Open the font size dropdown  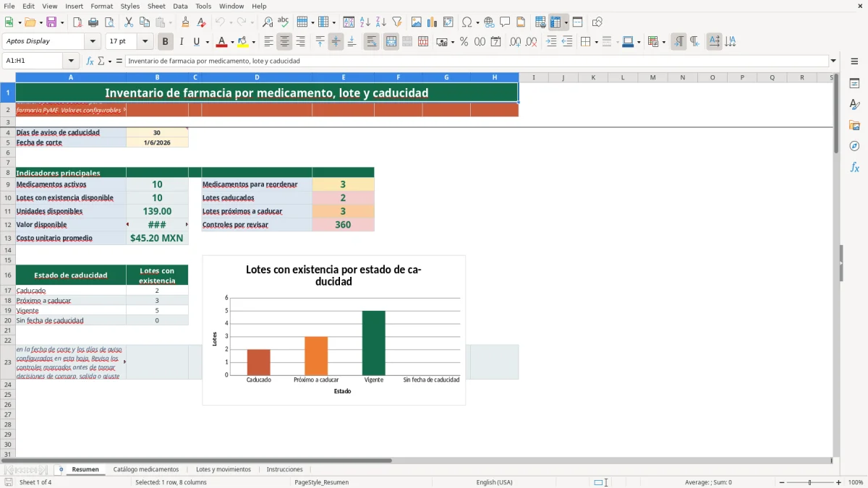tap(145, 41)
